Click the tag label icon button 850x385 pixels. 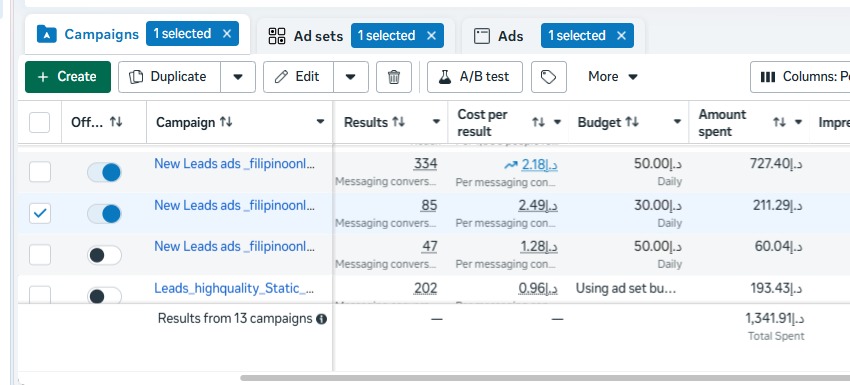549,77
